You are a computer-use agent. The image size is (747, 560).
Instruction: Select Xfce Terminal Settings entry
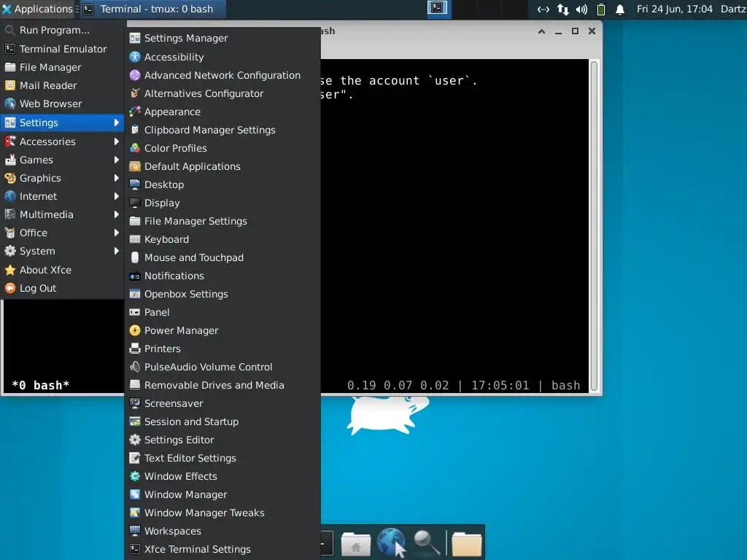[222, 549]
